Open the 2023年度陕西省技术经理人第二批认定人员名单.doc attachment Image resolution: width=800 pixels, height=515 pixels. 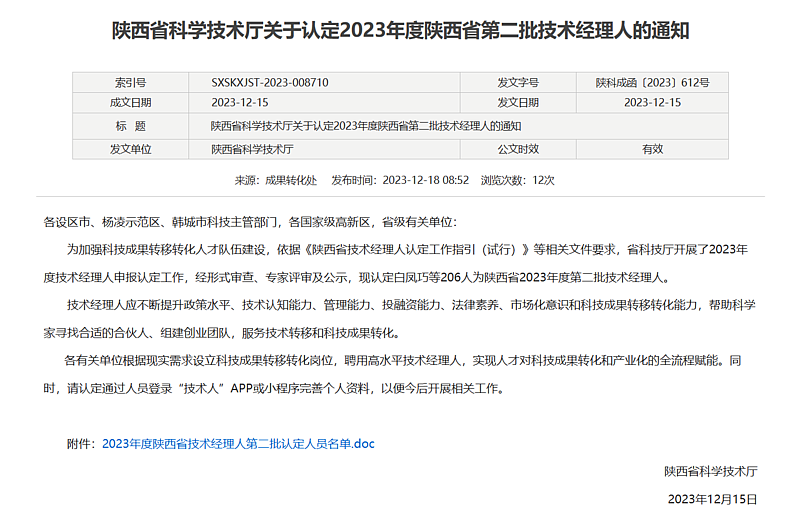coord(238,443)
